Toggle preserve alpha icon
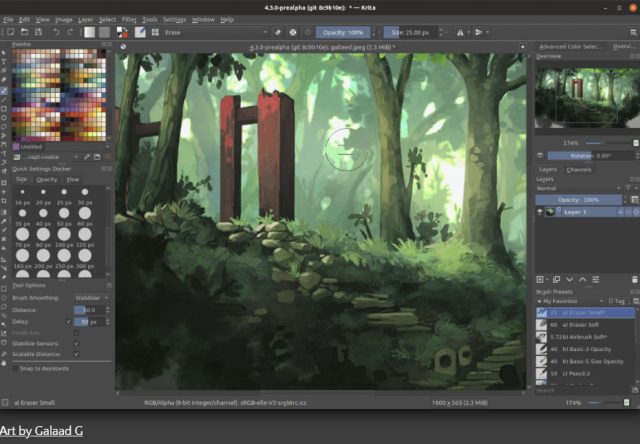 (x=293, y=32)
